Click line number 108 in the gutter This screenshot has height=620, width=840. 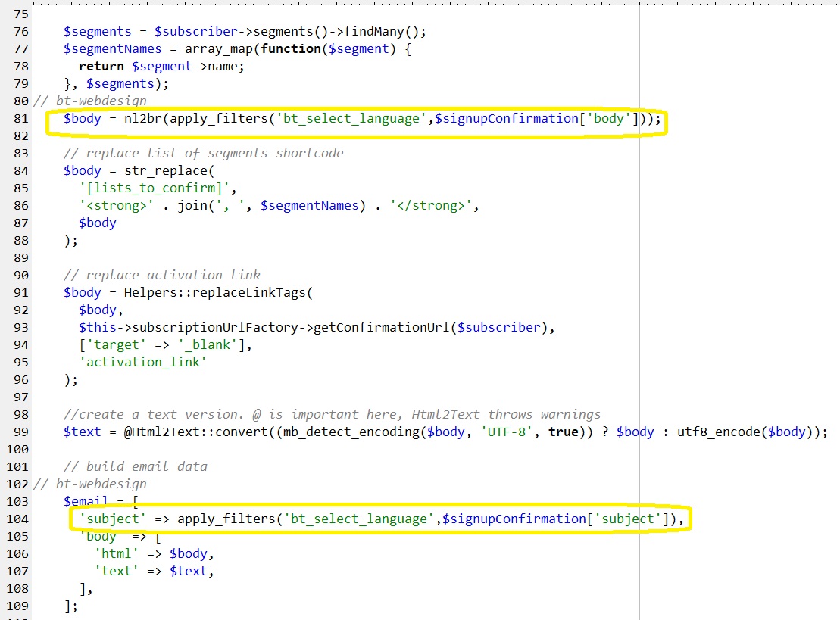(17, 588)
